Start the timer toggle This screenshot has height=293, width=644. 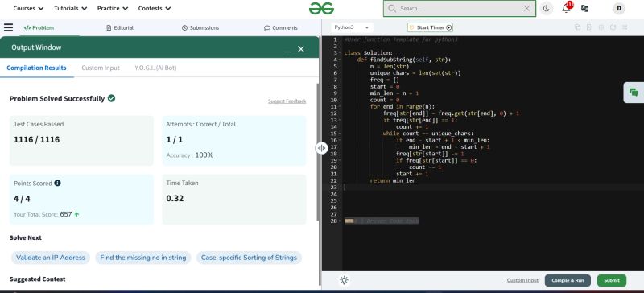[x=431, y=27]
